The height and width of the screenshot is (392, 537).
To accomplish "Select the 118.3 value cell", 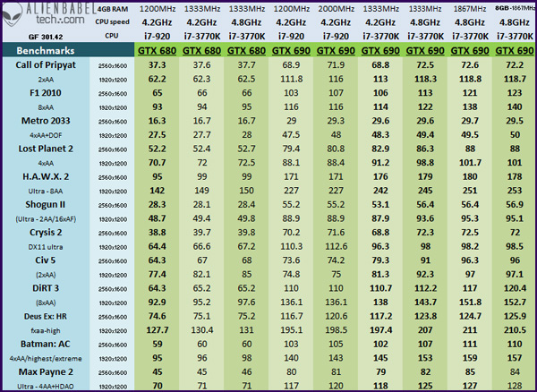I will (x=425, y=79).
